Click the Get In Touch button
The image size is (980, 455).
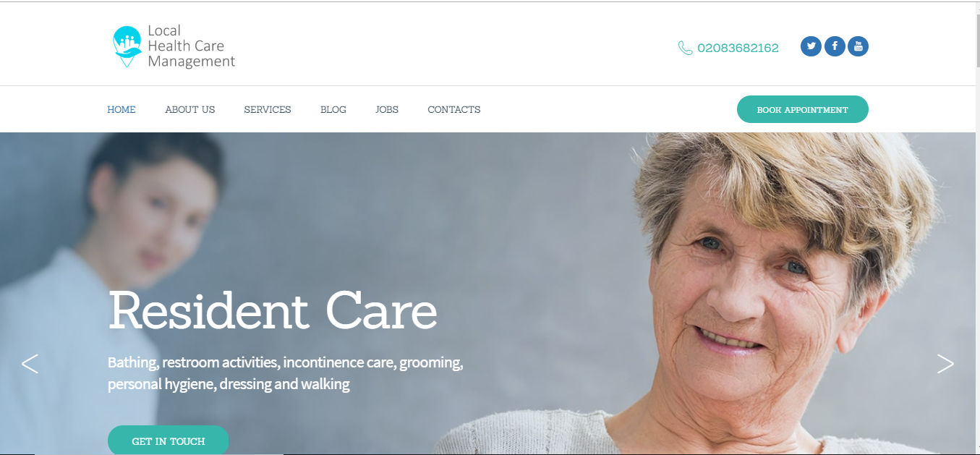coord(169,441)
